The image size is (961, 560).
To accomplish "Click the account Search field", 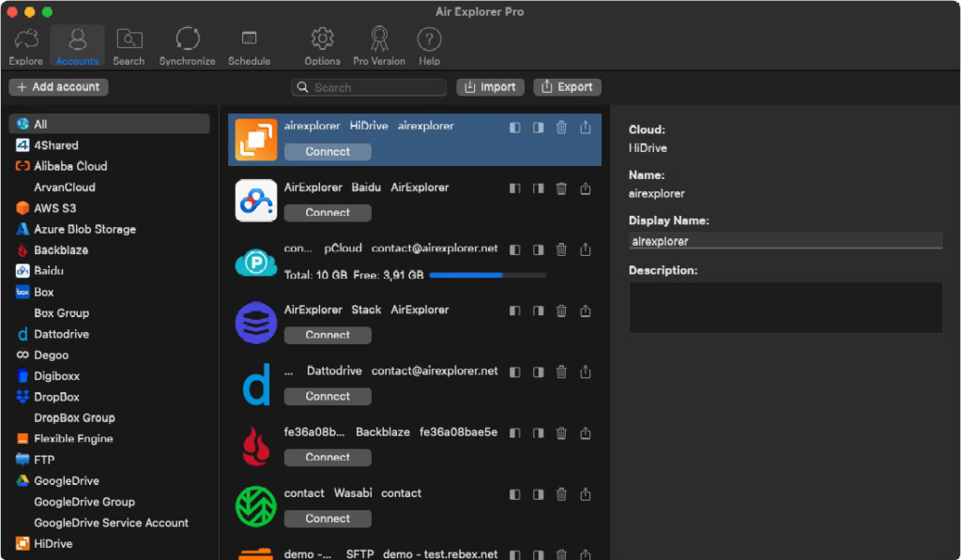I will [369, 86].
